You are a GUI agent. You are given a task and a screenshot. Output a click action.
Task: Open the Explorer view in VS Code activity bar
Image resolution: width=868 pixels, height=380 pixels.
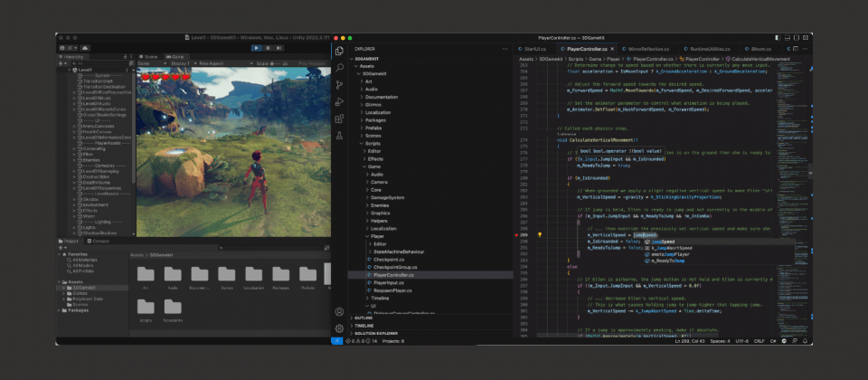click(339, 51)
